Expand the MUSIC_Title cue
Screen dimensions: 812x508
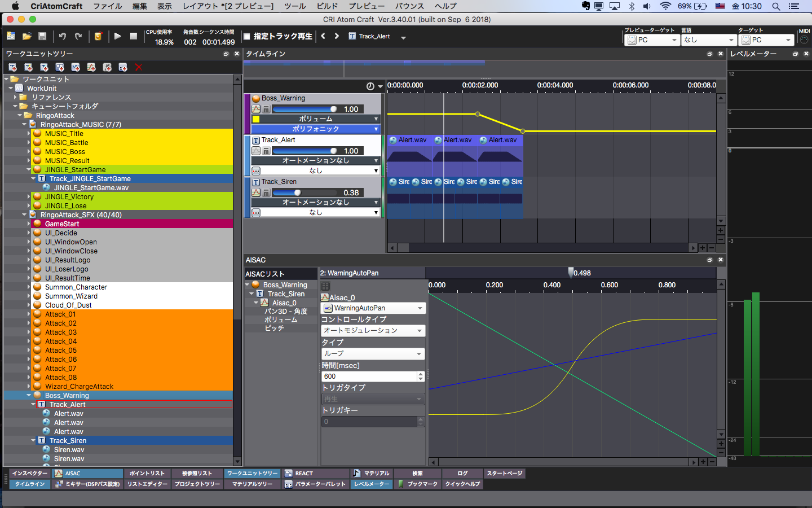(x=29, y=133)
